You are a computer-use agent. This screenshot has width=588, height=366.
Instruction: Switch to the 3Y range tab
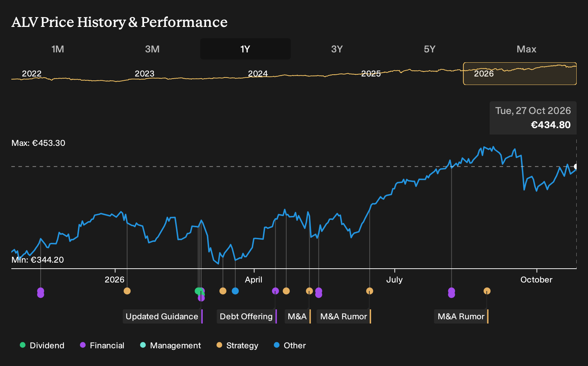337,49
